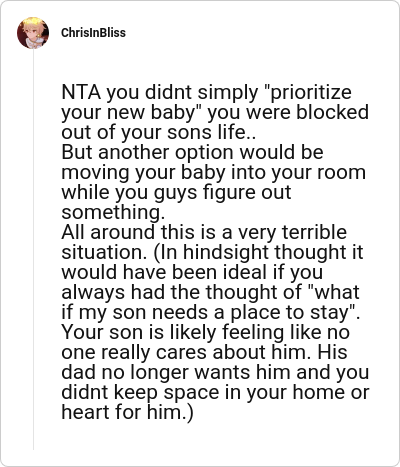
Task: Click the line "if my son needs a place to stay"
Action: 211,312
